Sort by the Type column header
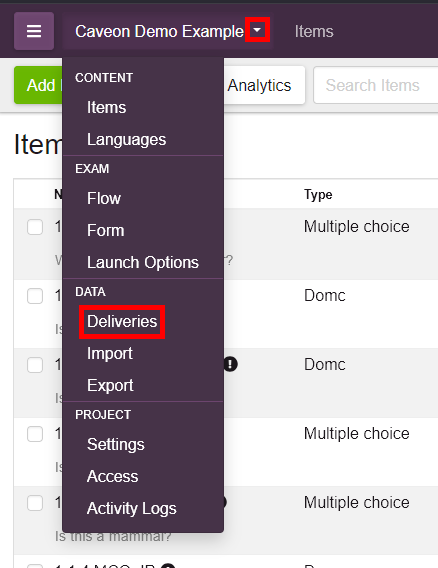 pyautogui.click(x=318, y=195)
